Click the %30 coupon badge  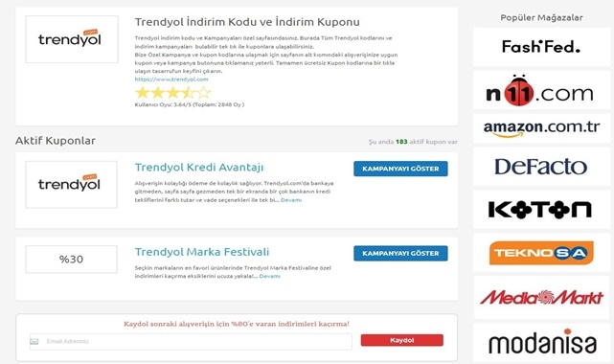(x=71, y=259)
